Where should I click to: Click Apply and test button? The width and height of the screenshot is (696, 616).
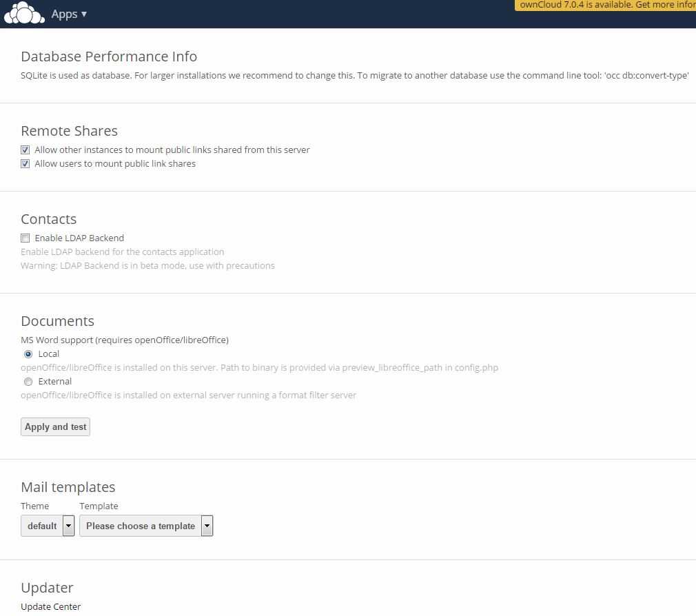(56, 427)
